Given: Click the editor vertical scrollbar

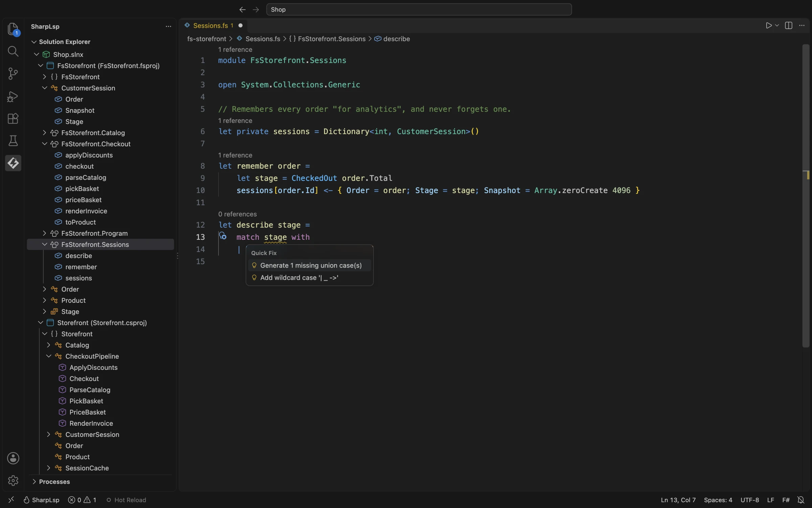Looking at the screenshot, I should (x=806, y=196).
